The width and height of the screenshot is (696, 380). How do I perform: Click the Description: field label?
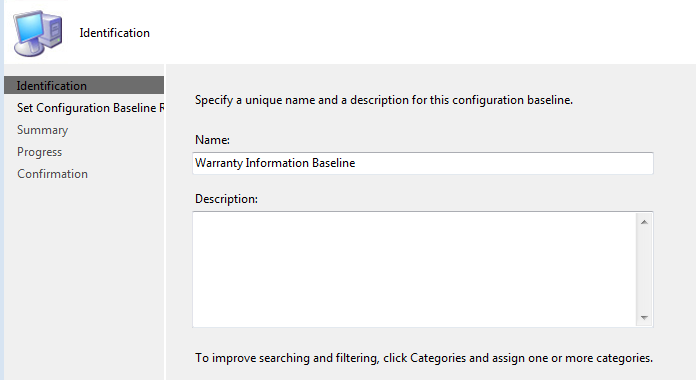click(226, 199)
